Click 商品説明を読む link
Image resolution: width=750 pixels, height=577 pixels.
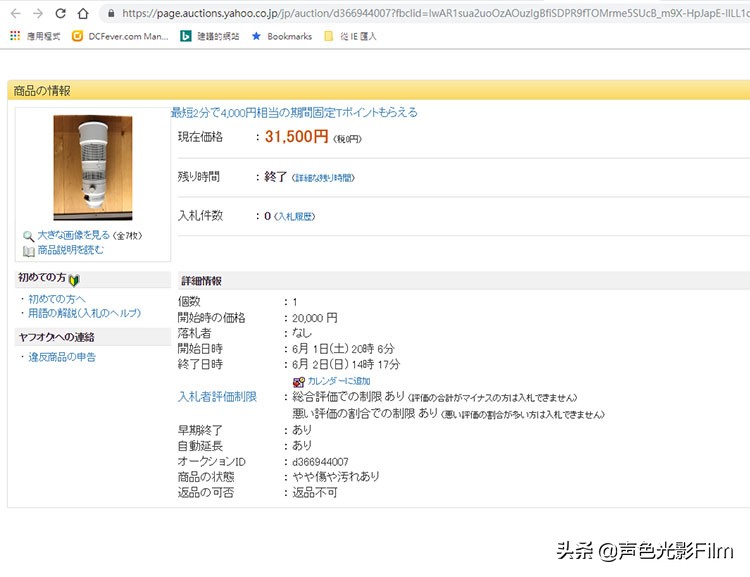[x=70, y=250]
